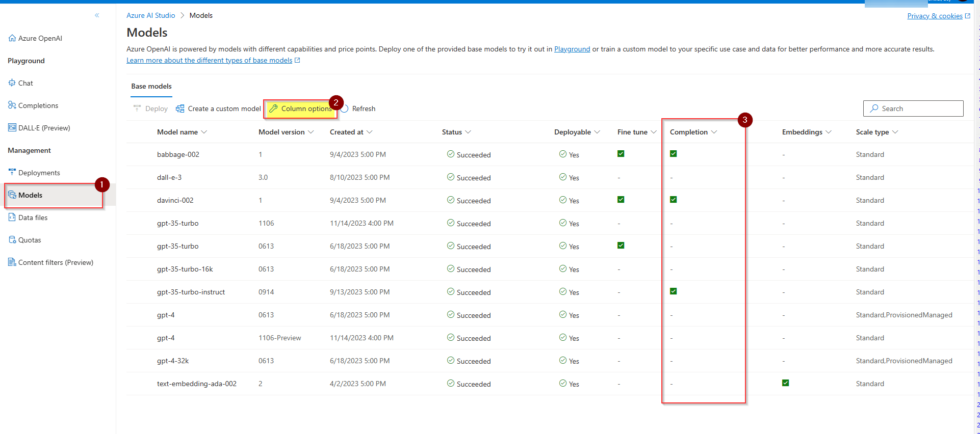The image size is (980, 434).
Task: Select the dall-e-3 model row
Action: click(550, 177)
